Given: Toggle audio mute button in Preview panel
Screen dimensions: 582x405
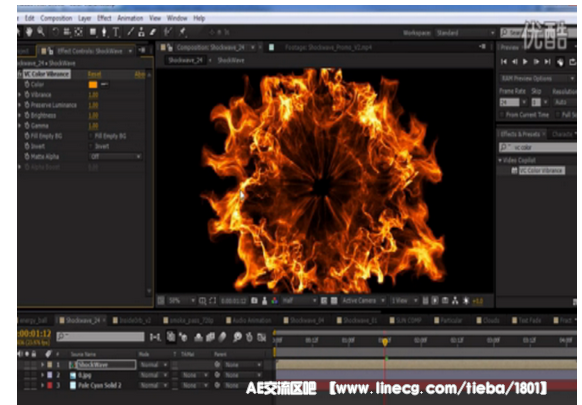Looking at the screenshot, I should [x=560, y=62].
